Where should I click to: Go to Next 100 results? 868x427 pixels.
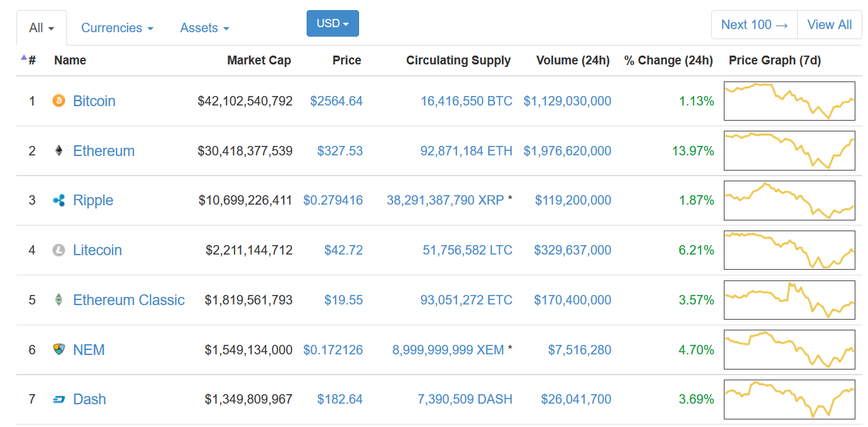(754, 25)
